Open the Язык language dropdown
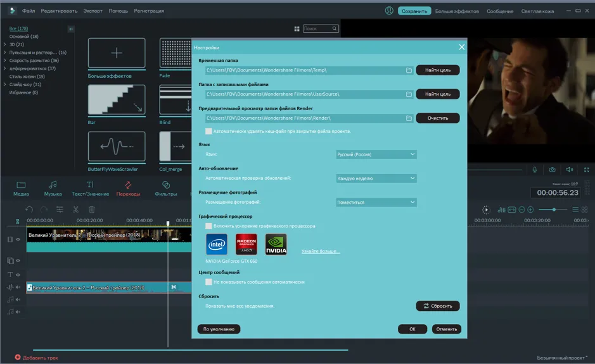Viewport: 595px width, 364px height. tap(376, 154)
